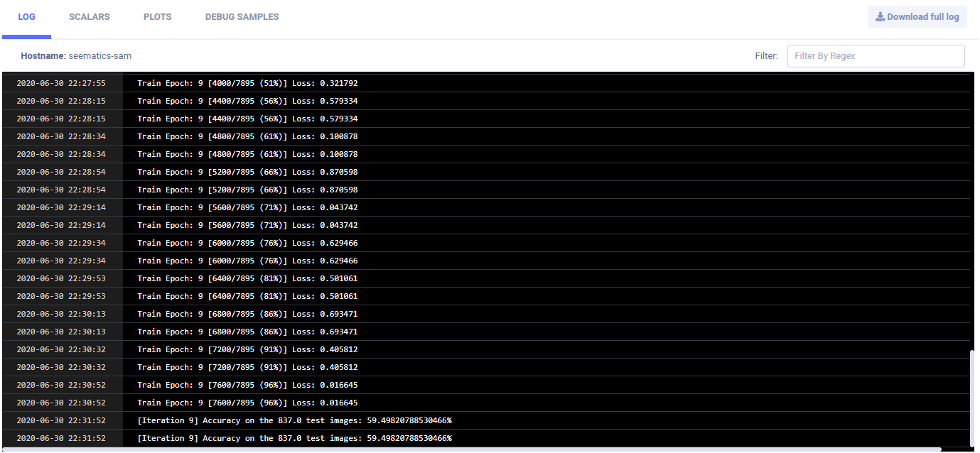Click the Filter label text

point(766,56)
